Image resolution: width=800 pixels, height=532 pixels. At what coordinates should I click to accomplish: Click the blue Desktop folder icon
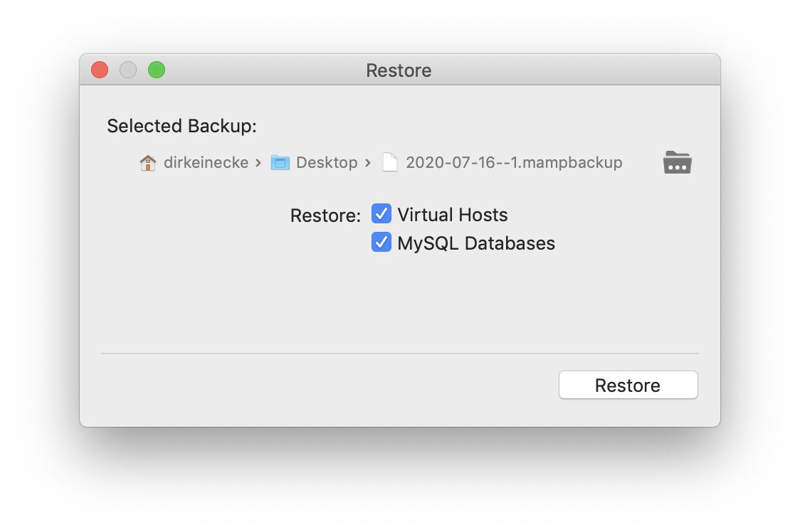(x=280, y=162)
